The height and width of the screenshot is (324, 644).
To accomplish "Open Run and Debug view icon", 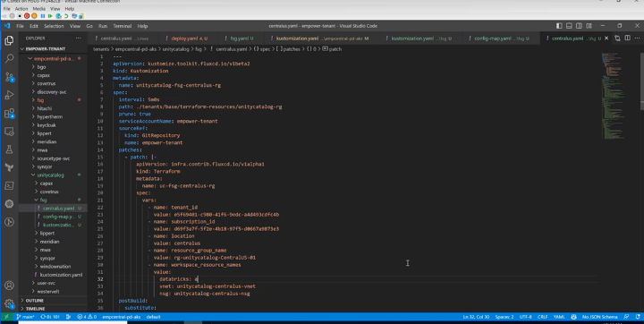I will pyautogui.click(x=9, y=95).
